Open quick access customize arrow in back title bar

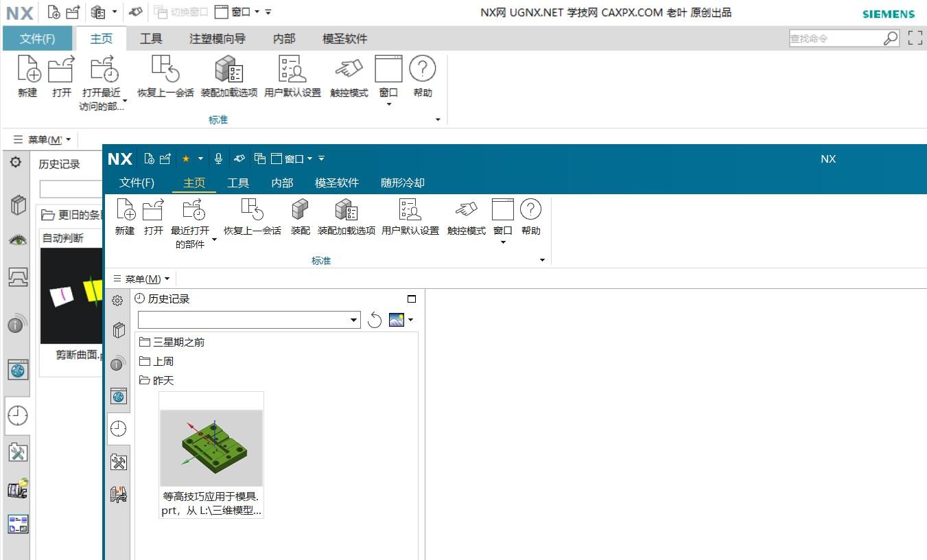pyautogui.click(x=268, y=12)
